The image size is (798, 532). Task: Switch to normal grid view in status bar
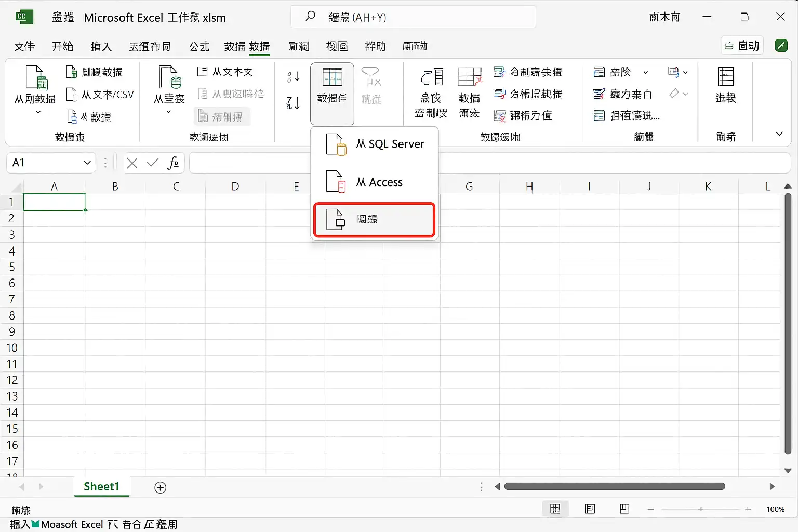[555, 509]
